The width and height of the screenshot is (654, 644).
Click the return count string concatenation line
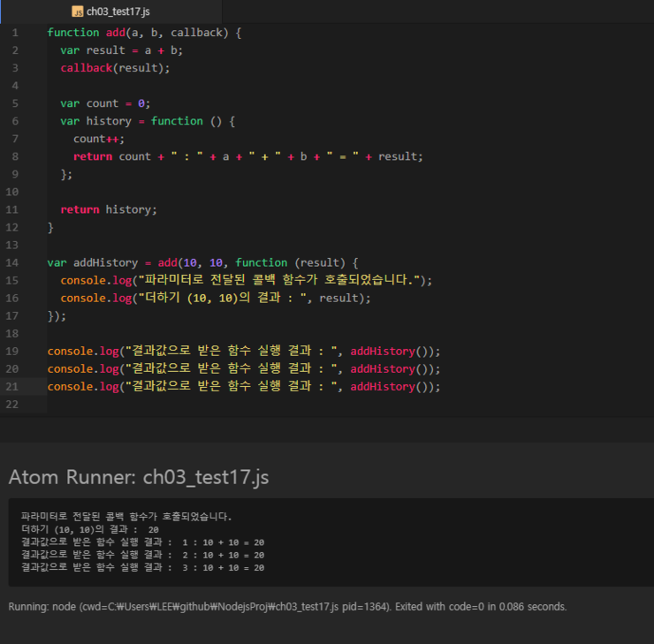pos(248,156)
